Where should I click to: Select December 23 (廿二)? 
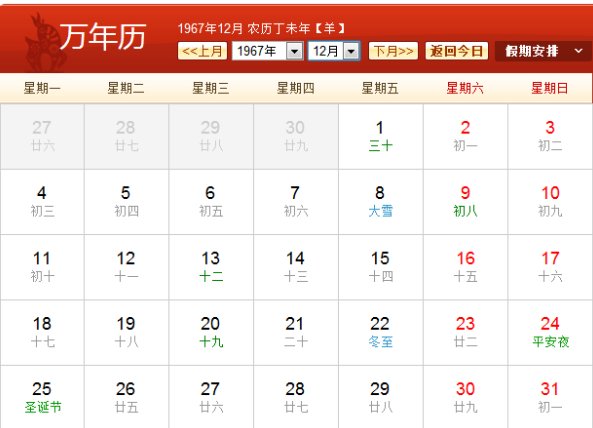pyautogui.click(x=466, y=333)
